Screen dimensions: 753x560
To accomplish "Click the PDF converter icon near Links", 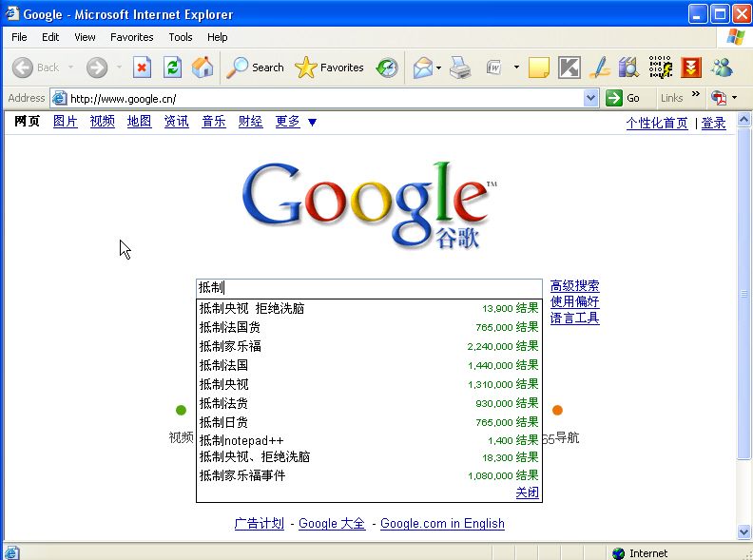I will 719,98.
